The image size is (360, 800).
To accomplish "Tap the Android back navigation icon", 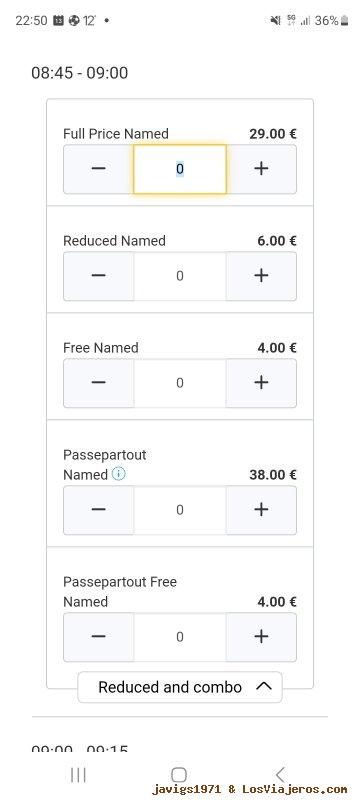I will tap(280, 774).
